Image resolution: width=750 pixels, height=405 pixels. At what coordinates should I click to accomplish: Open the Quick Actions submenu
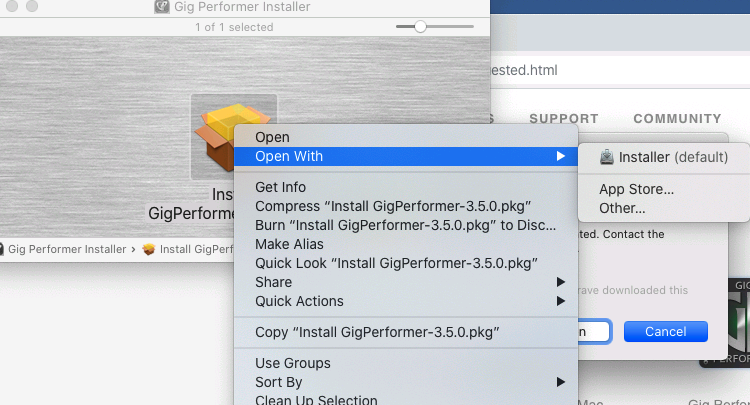(406, 301)
